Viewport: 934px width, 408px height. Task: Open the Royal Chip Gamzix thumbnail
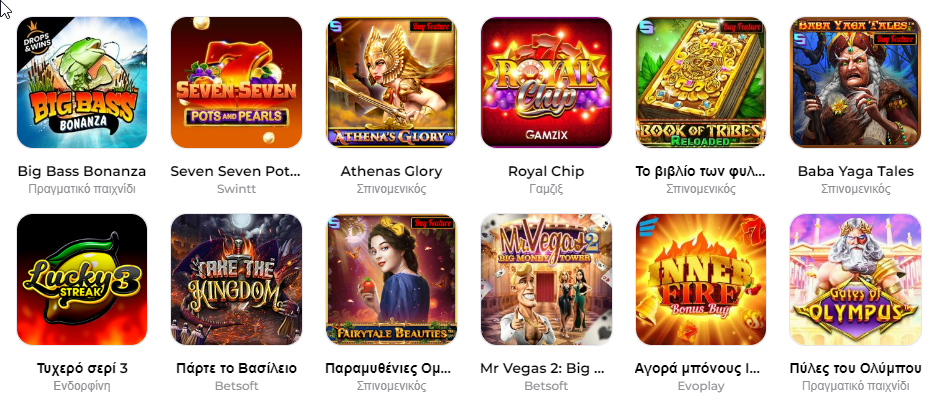(546, 82)
